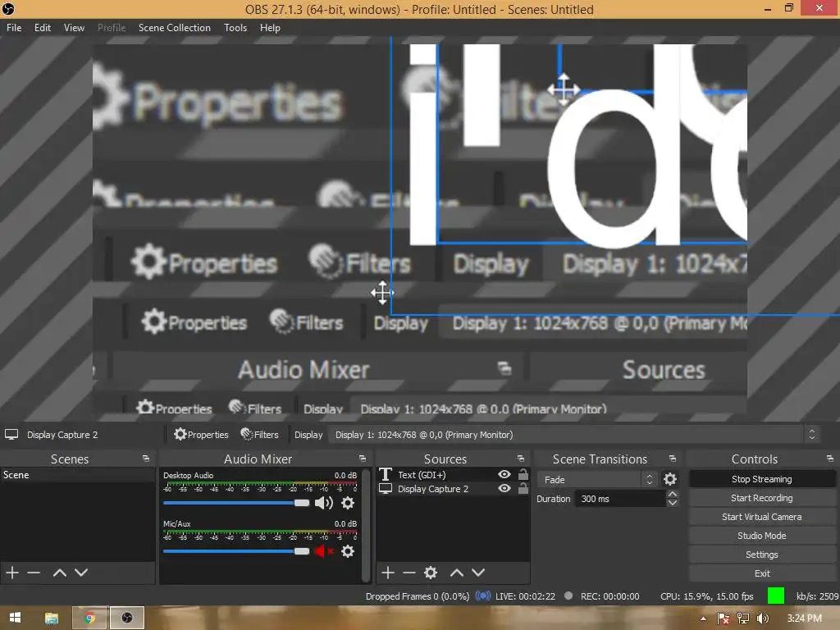Click the OBS logo in title bar

8,8
